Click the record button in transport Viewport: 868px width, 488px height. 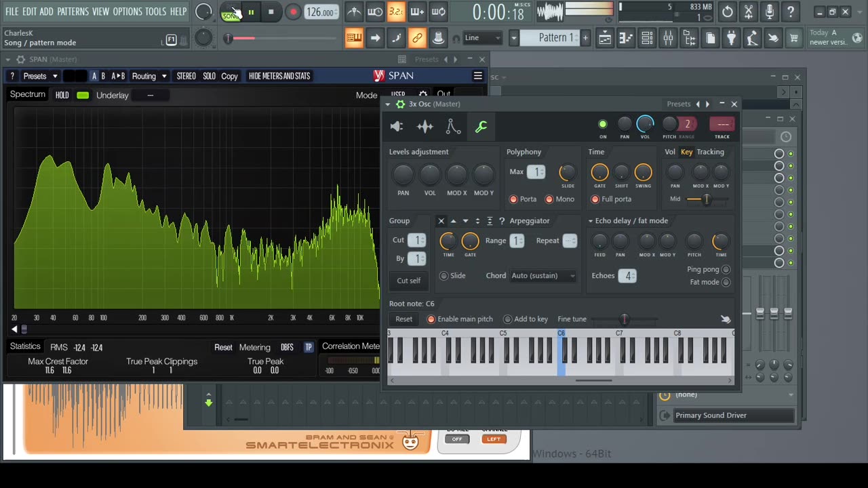293,12
